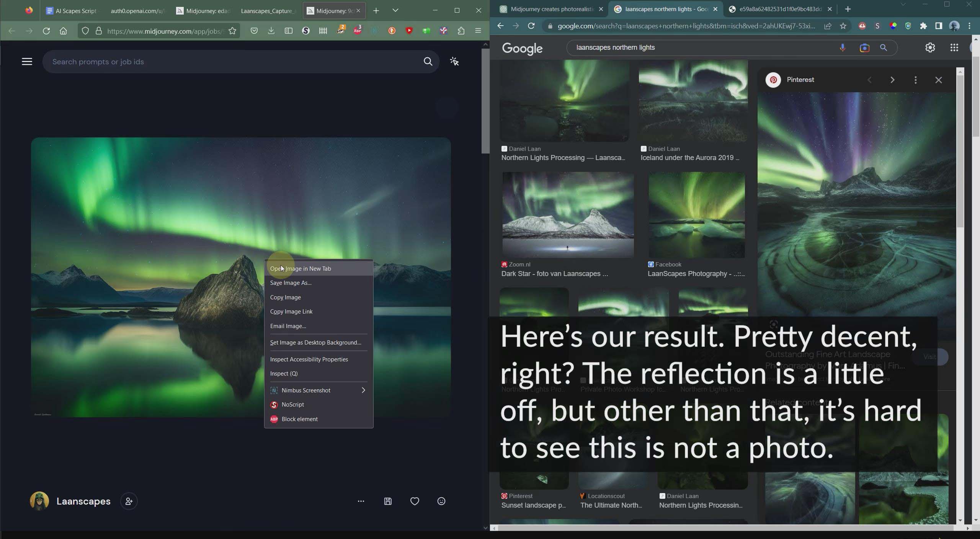Click the Midjourney search icon in toolbar
This screenshot has height=539, width=980.
tap(427, 61)
